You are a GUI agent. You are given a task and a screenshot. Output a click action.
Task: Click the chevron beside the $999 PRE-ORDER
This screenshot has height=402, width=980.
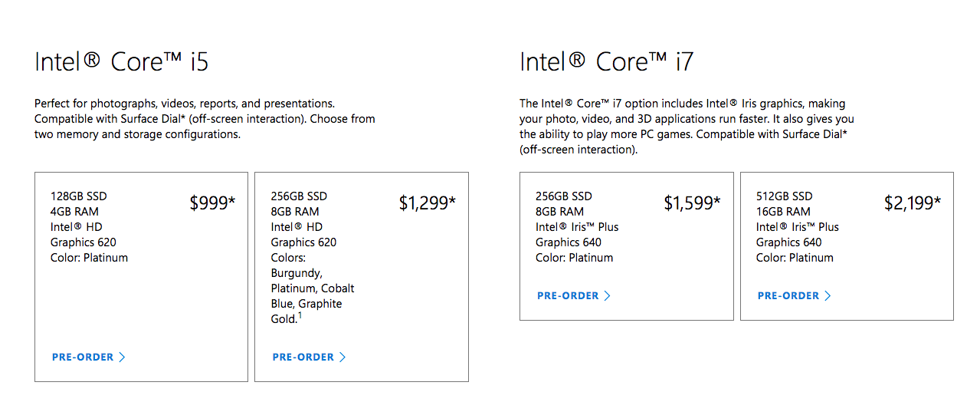point(123,358)
